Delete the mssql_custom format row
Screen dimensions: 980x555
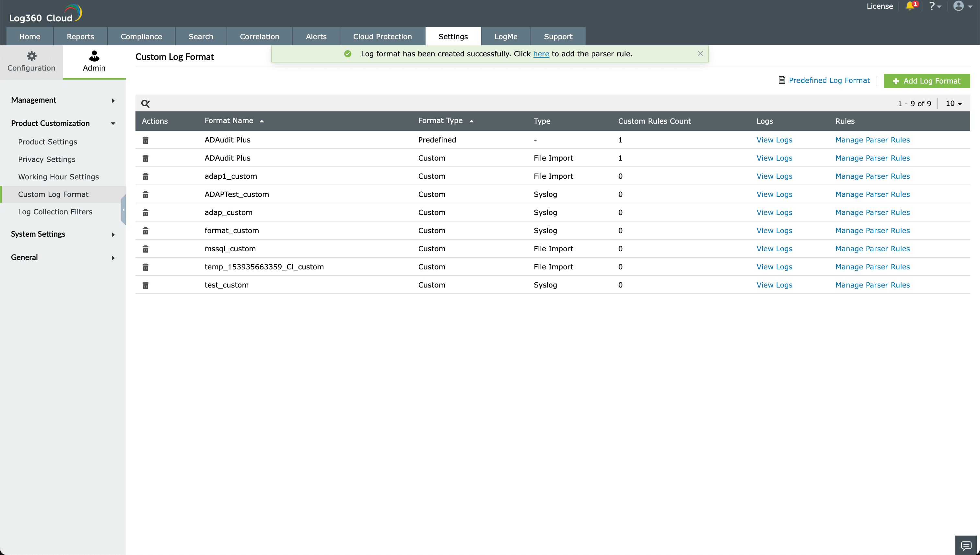point(145,249)
